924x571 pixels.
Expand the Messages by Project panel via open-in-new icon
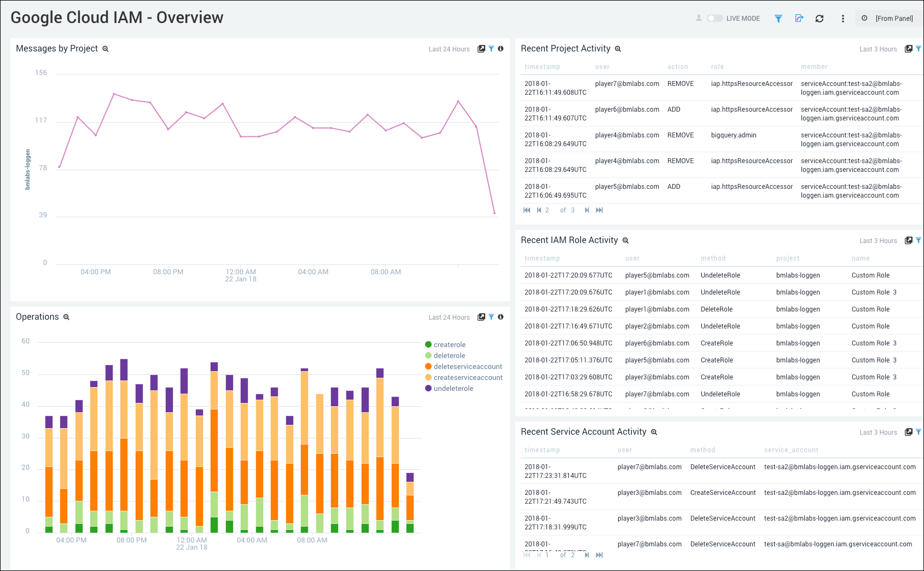481,49
